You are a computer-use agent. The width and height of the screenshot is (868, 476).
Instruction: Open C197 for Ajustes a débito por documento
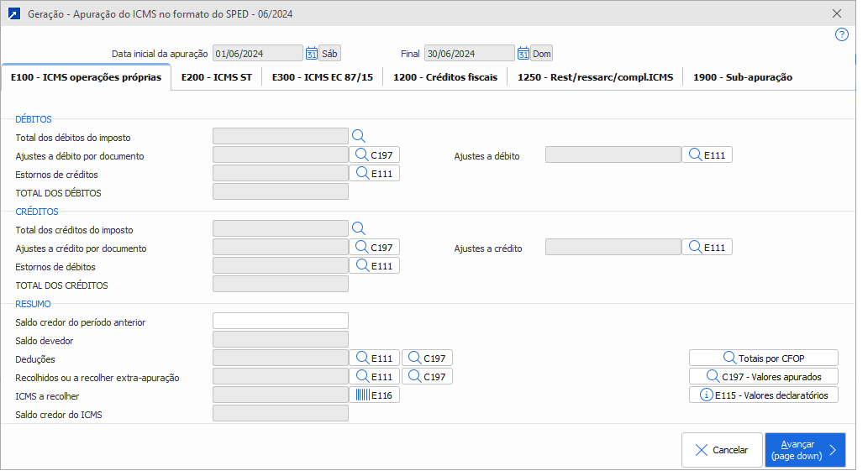pos(374,154)
